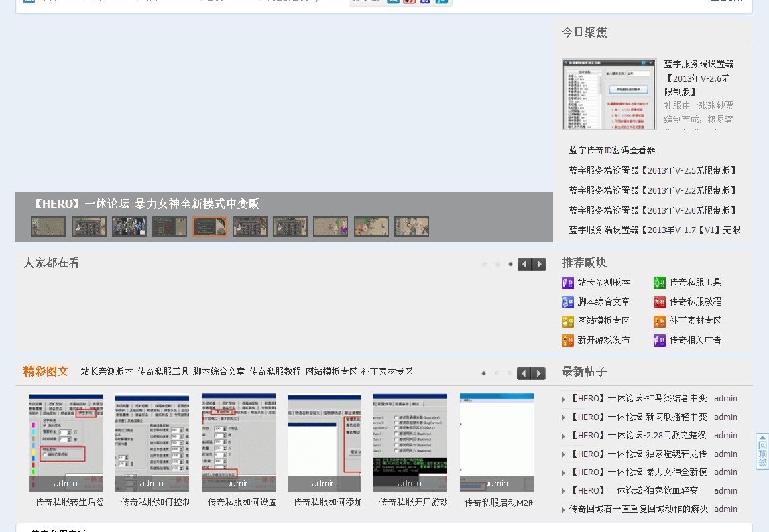Viewport: 769px width, 532px height.
Task: Switch to 脚本综合文章 tab in 精彩图文
Action: (x=219, y=372)
